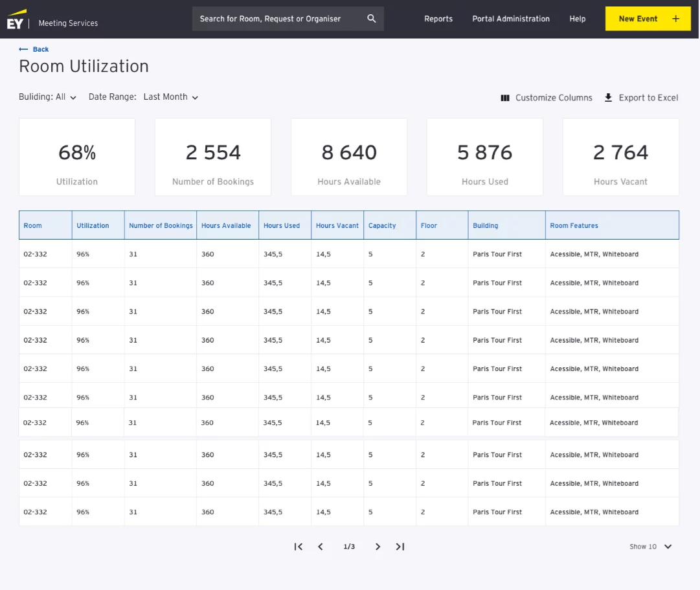Go to next page with the right chevron
The width and height of the screenshot is (700, 590).
pyautogui.click(x=378, y=547)
